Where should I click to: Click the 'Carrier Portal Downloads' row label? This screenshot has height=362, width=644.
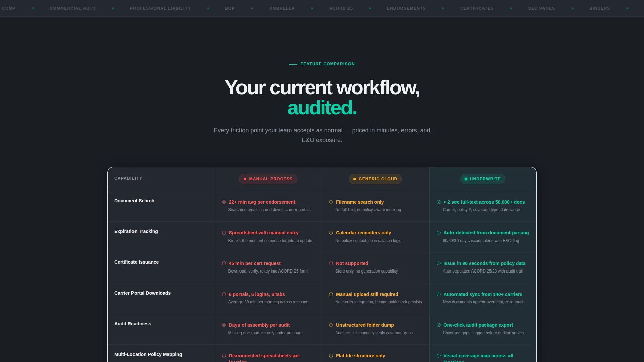[x=143, y=293]
